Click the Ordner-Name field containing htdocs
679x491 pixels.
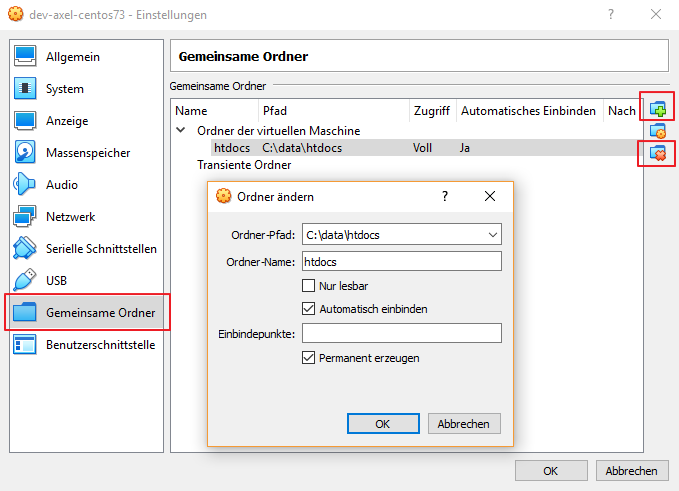coord(402,262)
